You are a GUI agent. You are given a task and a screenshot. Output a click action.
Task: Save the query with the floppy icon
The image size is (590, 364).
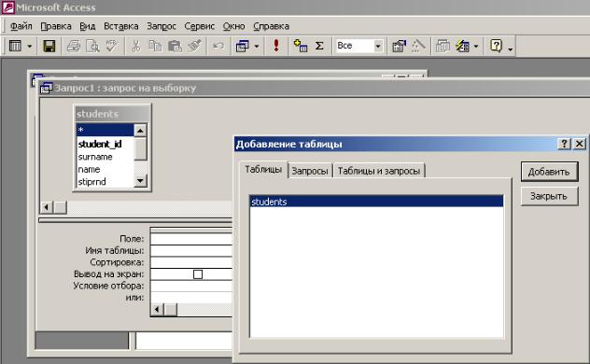click(49, 46)
